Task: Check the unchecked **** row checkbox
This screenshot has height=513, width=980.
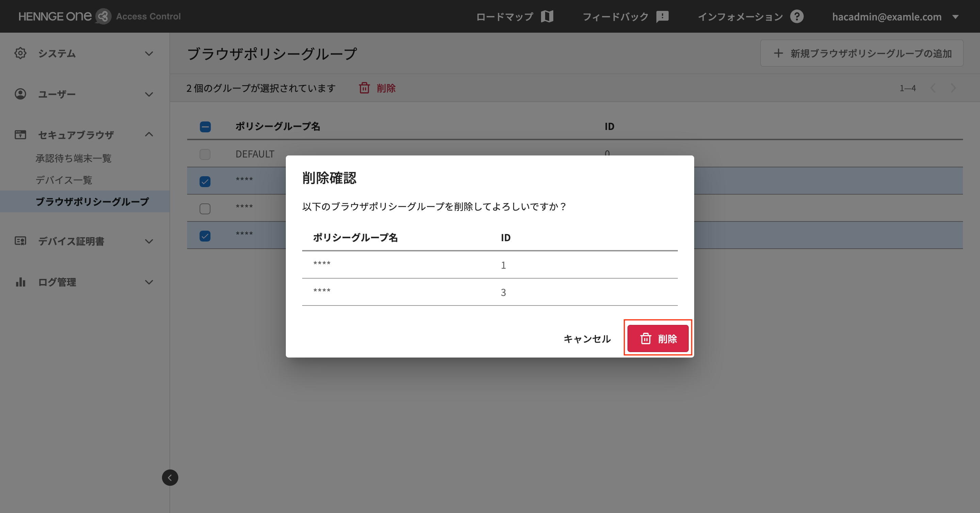Action: (205, 209)
